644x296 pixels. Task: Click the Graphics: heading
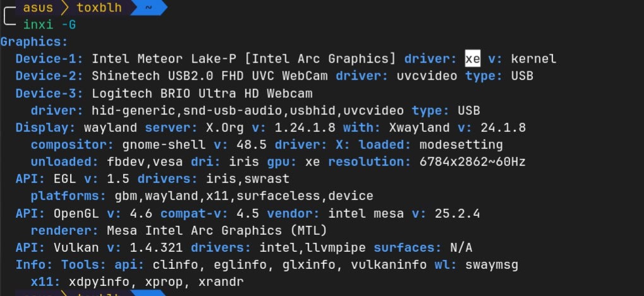click(x=34, y=42)
